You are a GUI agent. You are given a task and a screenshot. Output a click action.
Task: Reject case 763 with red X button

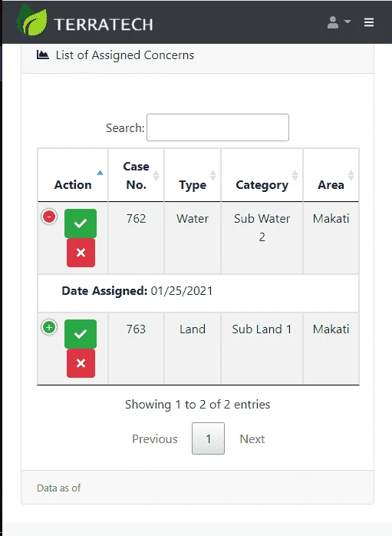(81, 363)
